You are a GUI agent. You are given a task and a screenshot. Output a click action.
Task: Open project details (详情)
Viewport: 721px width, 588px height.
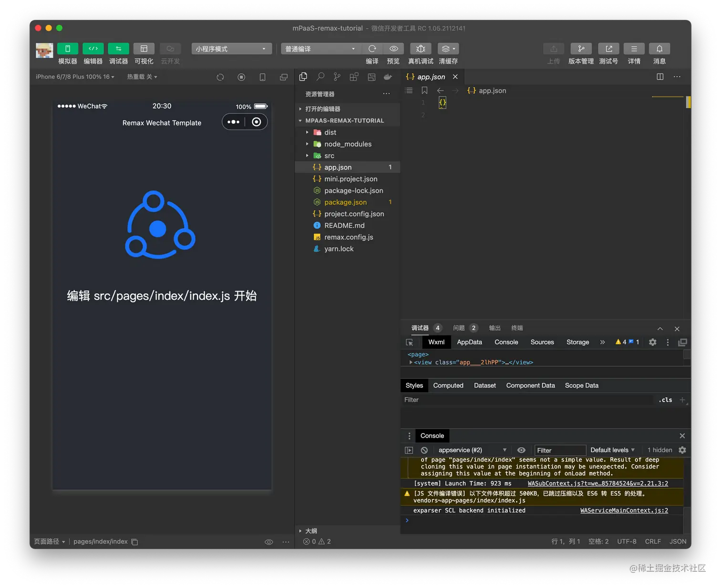(634, 49)
